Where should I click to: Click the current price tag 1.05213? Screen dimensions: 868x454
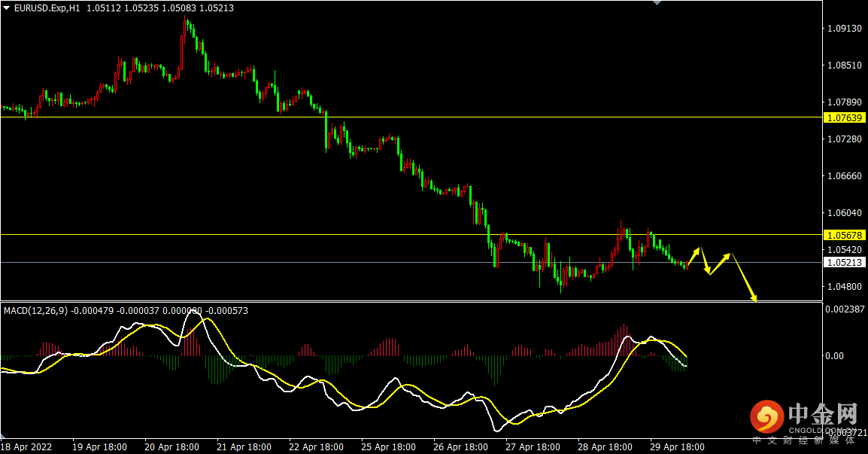(845, 263)
